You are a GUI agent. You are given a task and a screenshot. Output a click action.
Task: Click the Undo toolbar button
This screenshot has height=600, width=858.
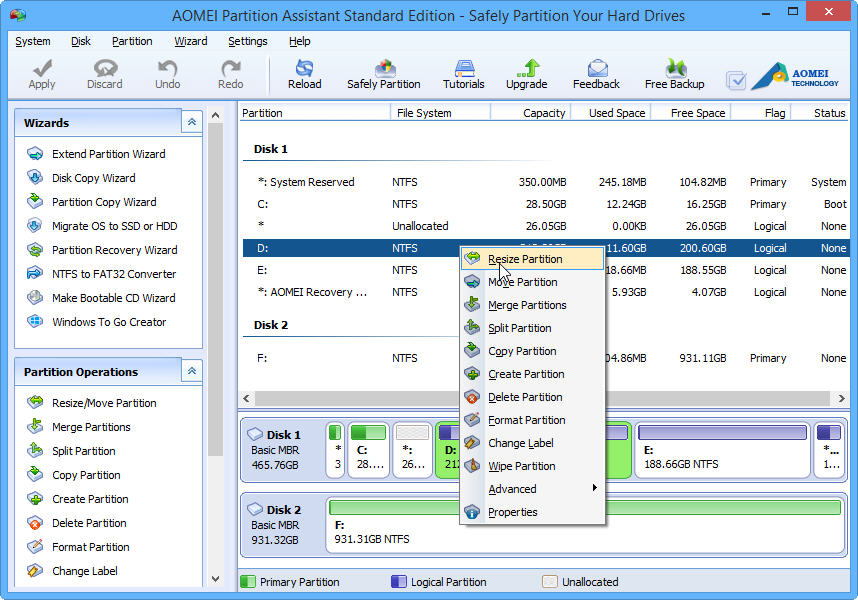coord(168,74)
